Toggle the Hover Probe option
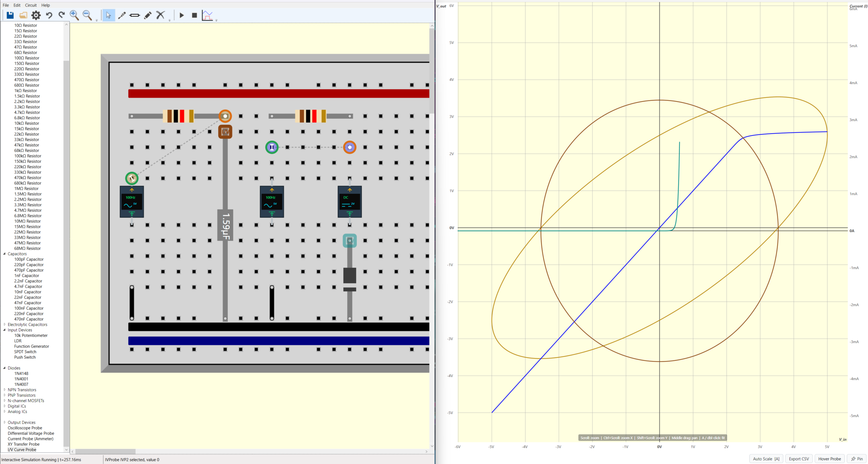This screenshot has height=464, width=868. tap(829, 459)
